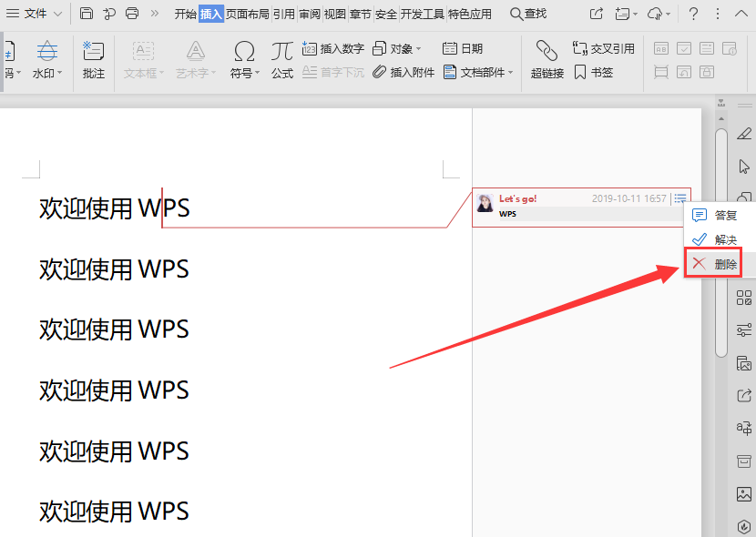Insert the 日期 date
The height and width of the screenshot is (537, 756).
[463, 48]
